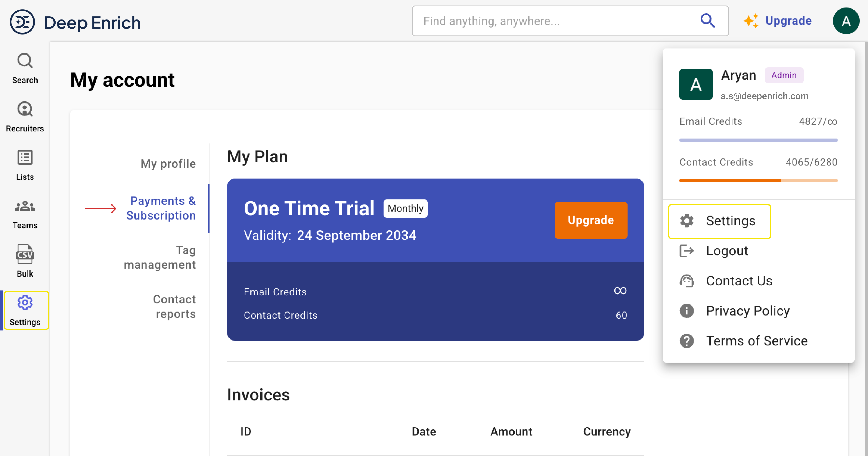
Task: Open Contact Us from the dropdown
Action: click(x=739, y=281)
